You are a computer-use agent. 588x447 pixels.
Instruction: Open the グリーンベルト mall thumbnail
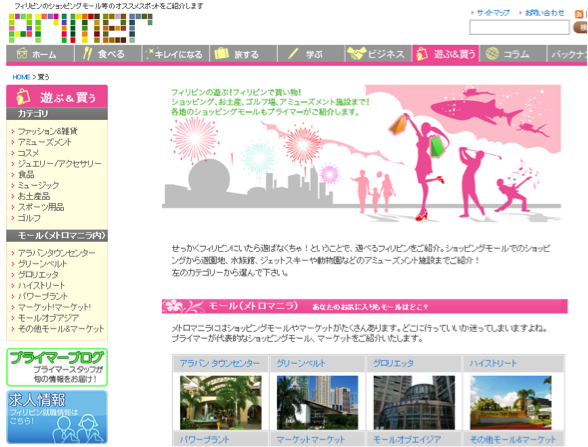[x=317, y=402]
